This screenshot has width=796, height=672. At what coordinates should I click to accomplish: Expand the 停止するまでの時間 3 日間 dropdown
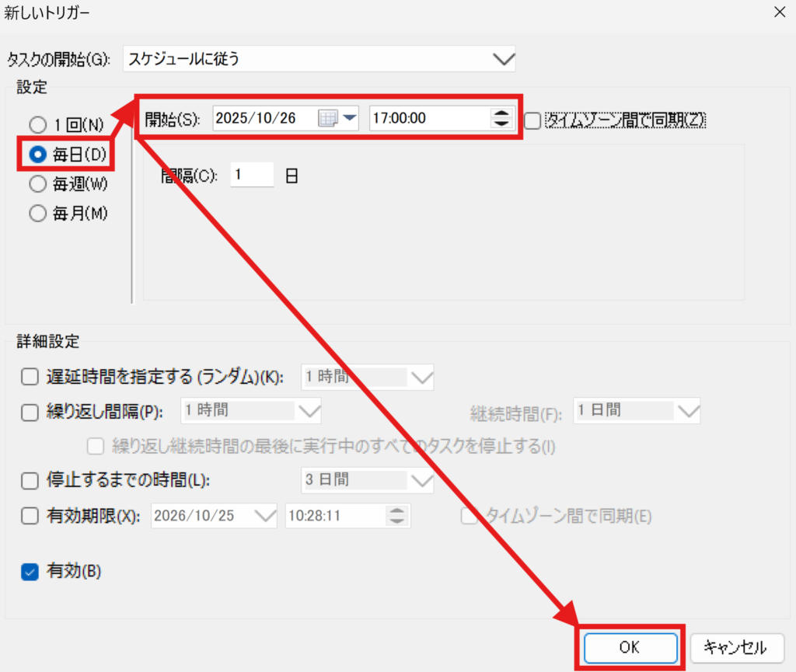point(421,481)
